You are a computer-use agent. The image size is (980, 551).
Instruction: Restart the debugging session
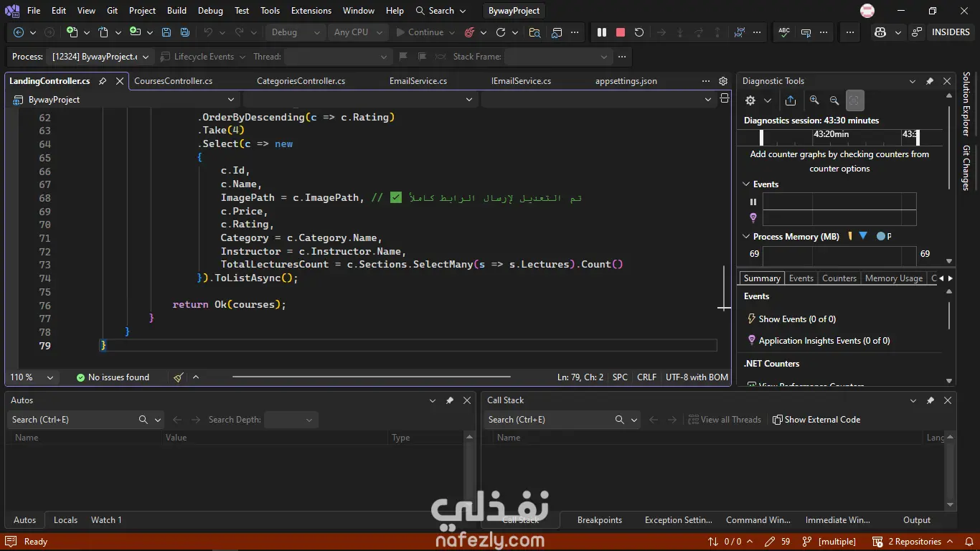639,32
